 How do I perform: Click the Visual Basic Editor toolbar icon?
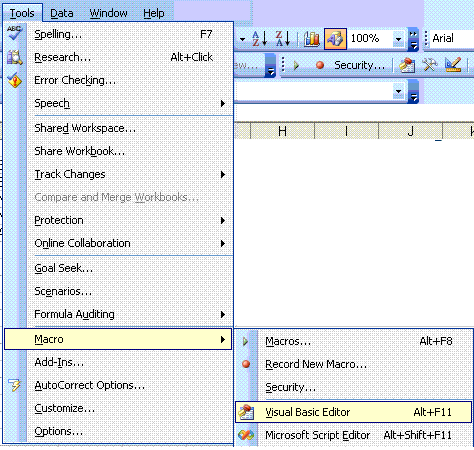tap(407, 65)
